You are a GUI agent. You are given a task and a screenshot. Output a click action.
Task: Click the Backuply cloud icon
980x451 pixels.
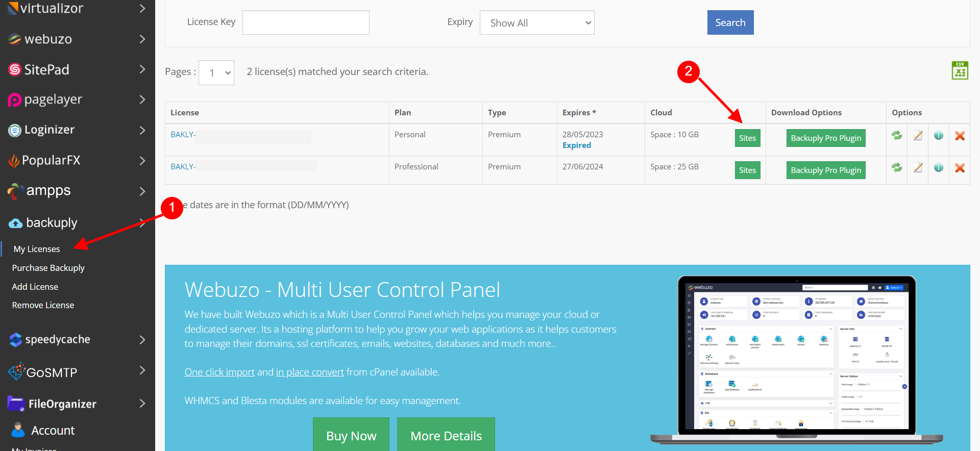pyautogui.click(x=16, y=223)
